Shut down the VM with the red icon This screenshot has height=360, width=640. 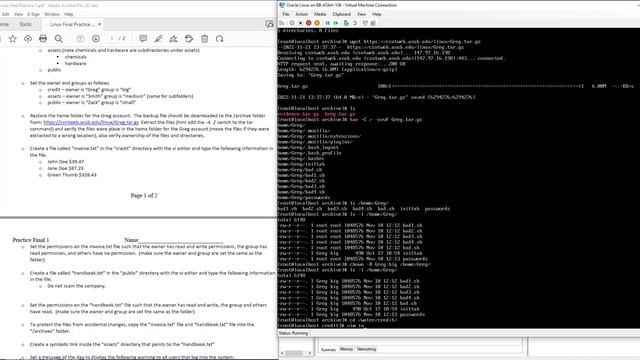(309, 23)
